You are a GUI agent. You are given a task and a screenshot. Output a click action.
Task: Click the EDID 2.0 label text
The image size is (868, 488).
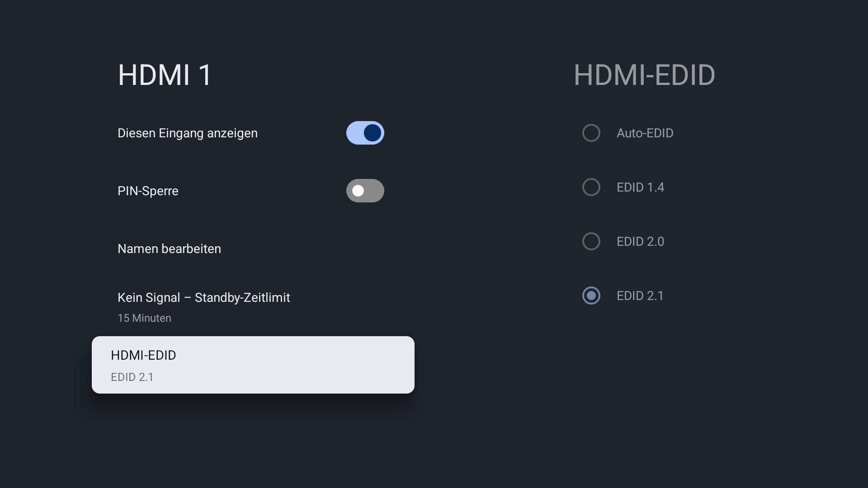tap(640, 242)
